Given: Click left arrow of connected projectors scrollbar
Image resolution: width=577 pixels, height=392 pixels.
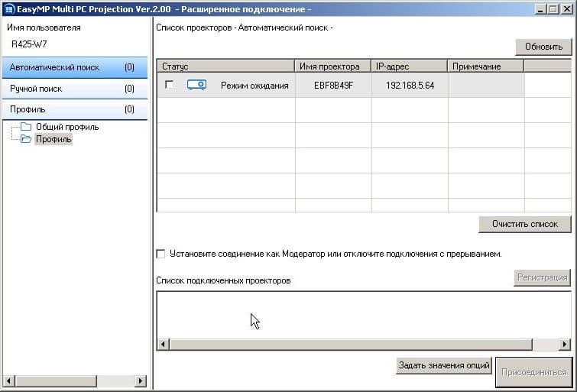Looking at the screenshot, I should tap(163, 344).
